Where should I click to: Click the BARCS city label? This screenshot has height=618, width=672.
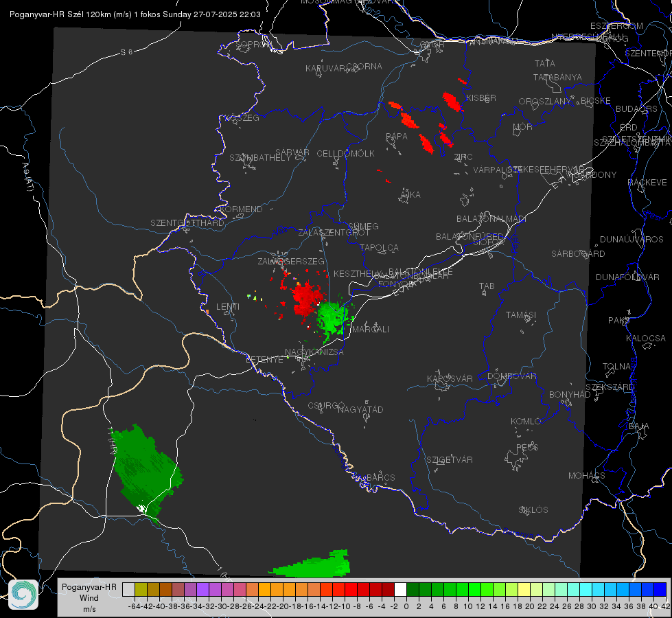(380, 477)
